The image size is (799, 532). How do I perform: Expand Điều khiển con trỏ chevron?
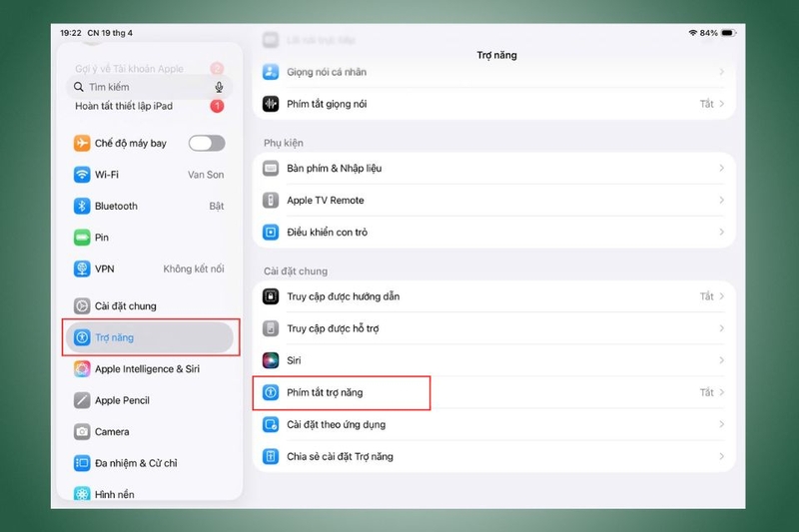click(721, 233)
